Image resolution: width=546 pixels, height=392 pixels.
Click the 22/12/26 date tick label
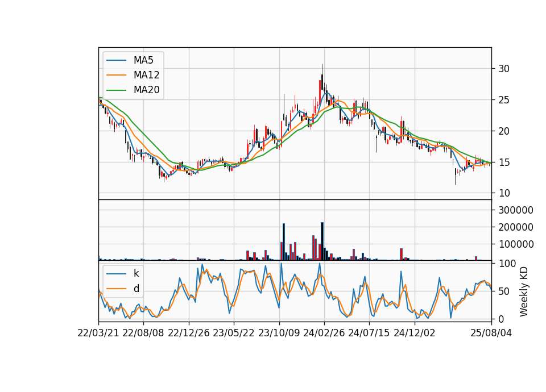tap(189, 333)
